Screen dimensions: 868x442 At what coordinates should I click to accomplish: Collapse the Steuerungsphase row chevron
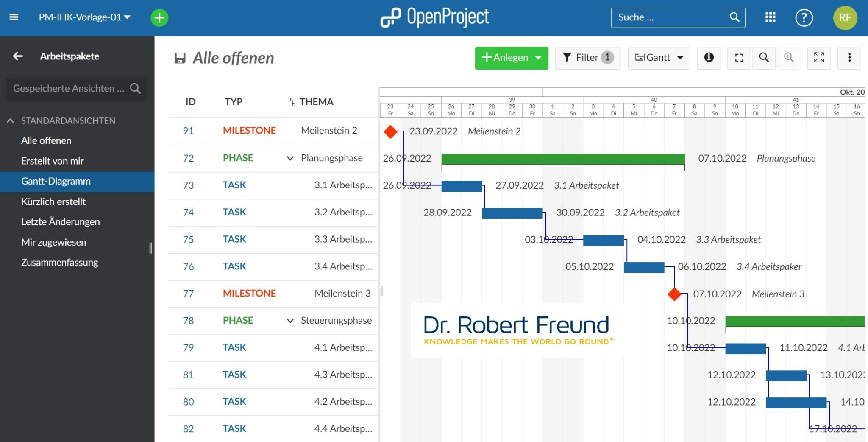click(290, 321)
